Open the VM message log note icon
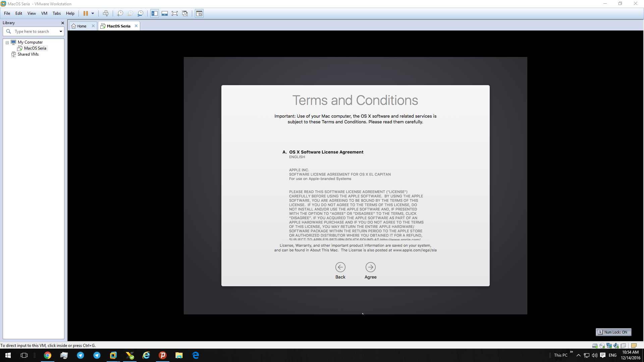644x362 pixels. (634, 346)
